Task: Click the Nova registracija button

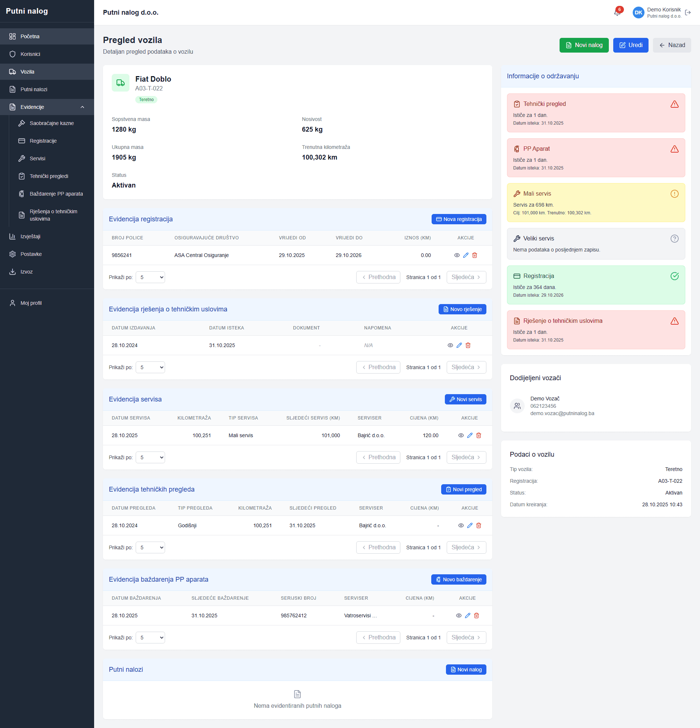Action: click(458, 219)
